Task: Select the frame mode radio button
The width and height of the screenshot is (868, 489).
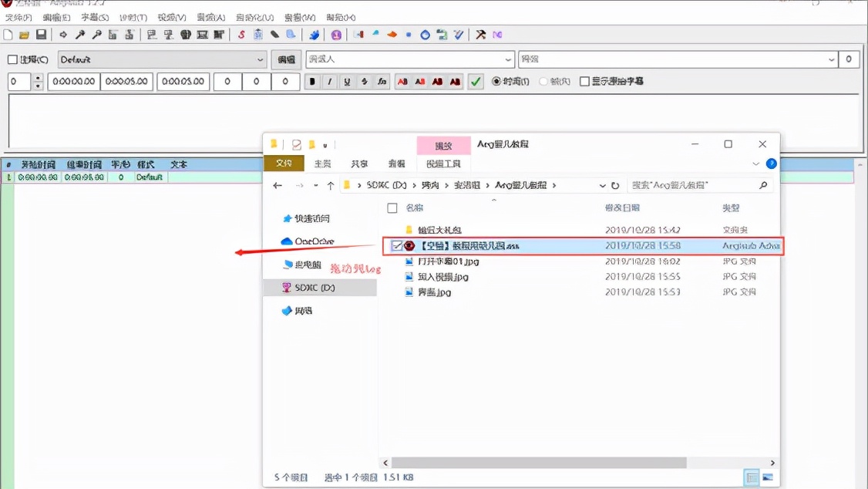Action: click(x=543, y=82)
